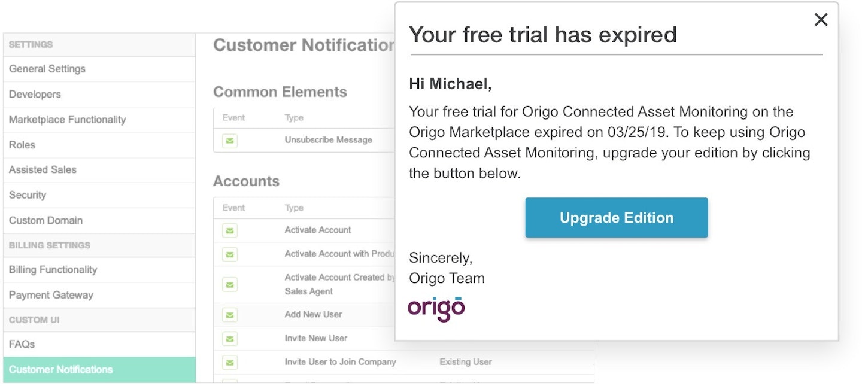
Task: Open the FAQs page under Custom UI
Action: point(22,345)
